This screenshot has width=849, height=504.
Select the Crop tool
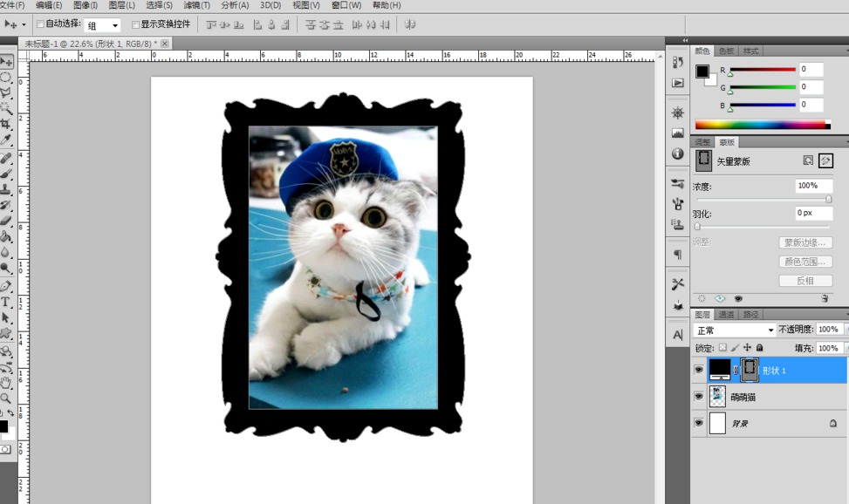6,124
